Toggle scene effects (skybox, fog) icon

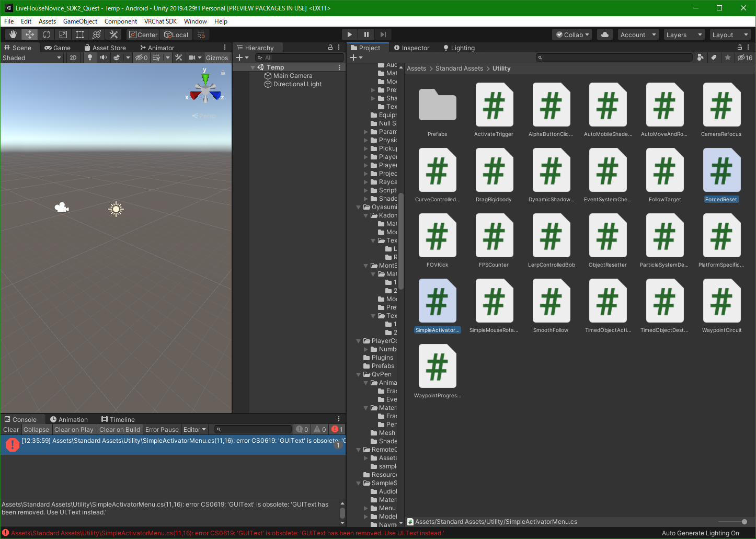pos(117,58)
